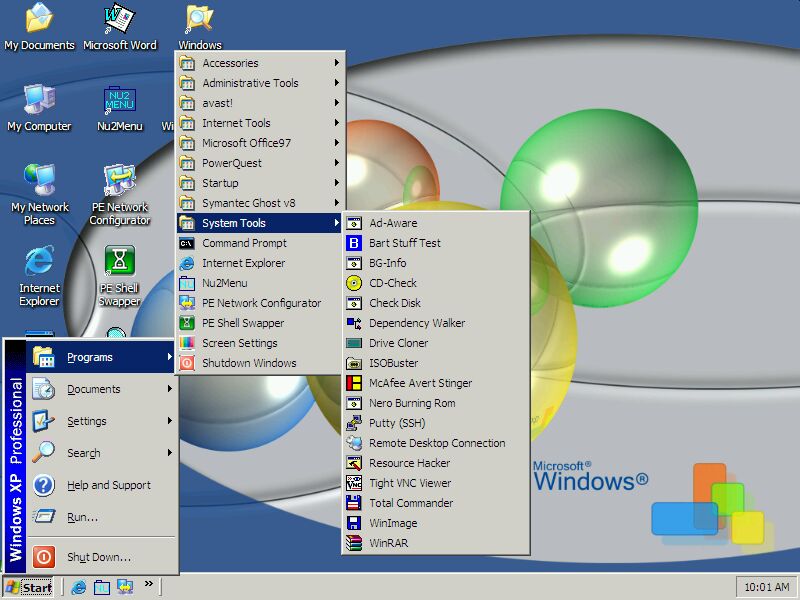Open WinImage icon

pyautogui.click(x=354, y=523)
